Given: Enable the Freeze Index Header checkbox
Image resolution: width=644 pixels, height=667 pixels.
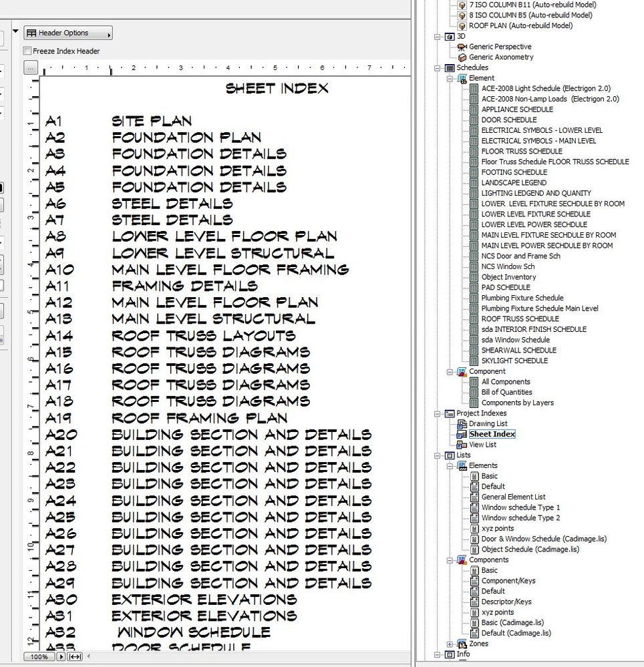Looking at the screenshot, I should [x=27, y=51].
